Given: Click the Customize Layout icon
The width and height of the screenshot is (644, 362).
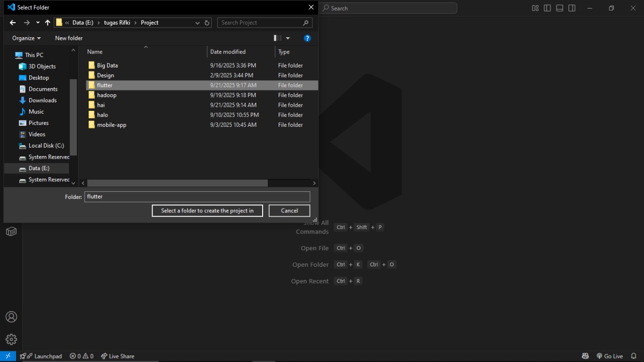Looking at the screenshot, I should coord(535,8).
